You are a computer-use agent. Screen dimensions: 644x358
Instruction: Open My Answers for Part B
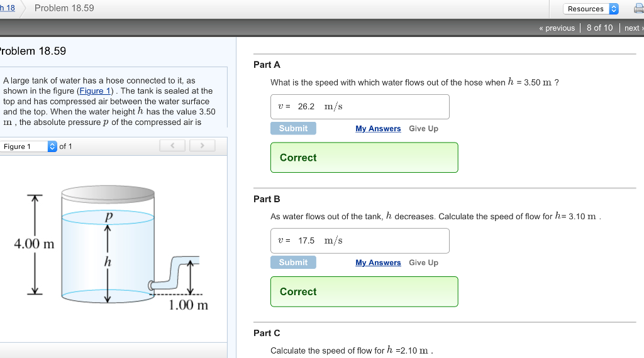click(x=378, y=263)
